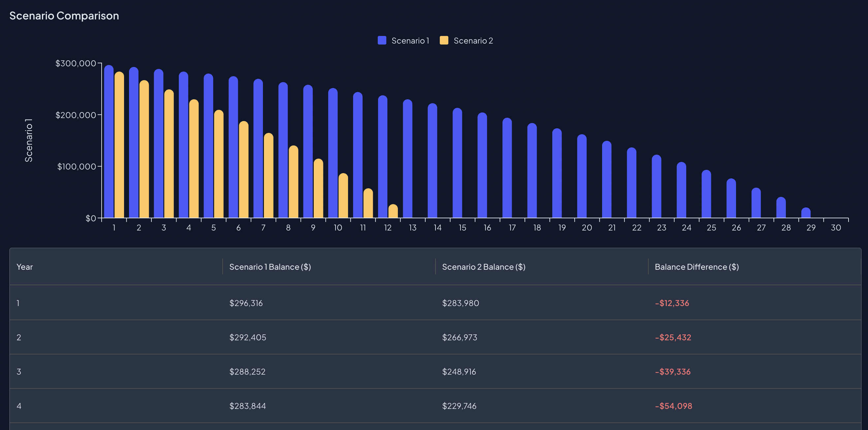Toggle Scenario 2 legend swatch

444,41
